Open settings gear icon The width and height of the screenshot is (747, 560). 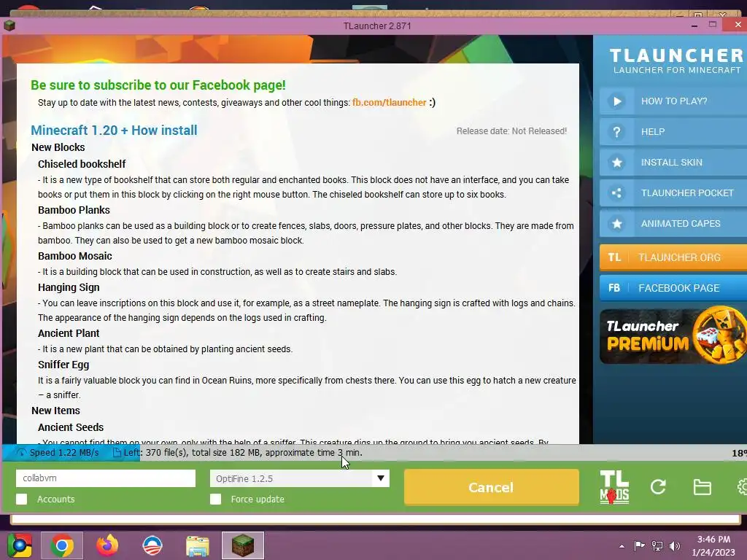tap(742, 486)
